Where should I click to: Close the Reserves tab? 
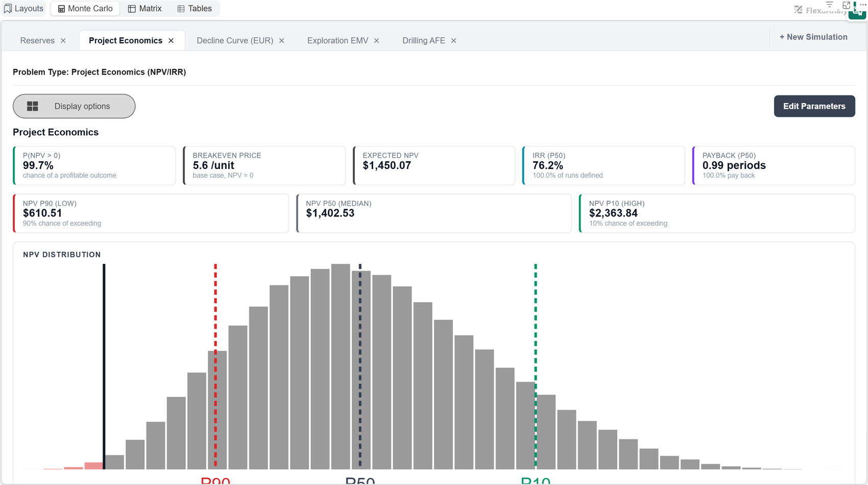pos(63,41)
